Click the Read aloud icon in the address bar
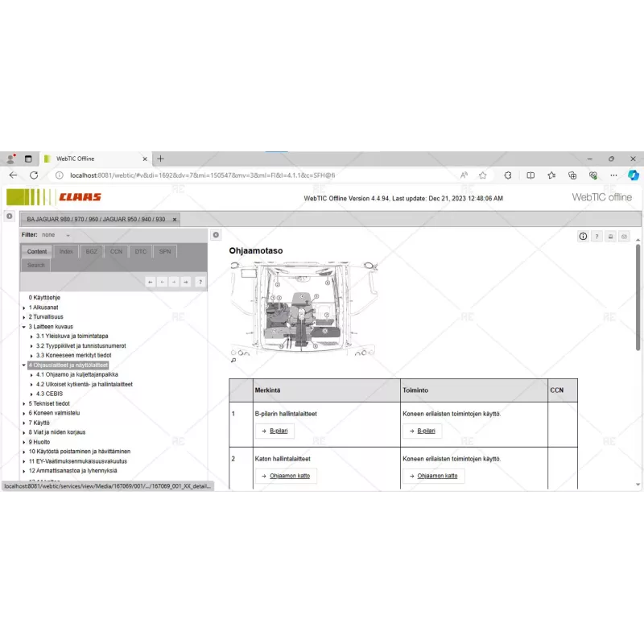Screen dimensions: 644x644 click(464, 175)
